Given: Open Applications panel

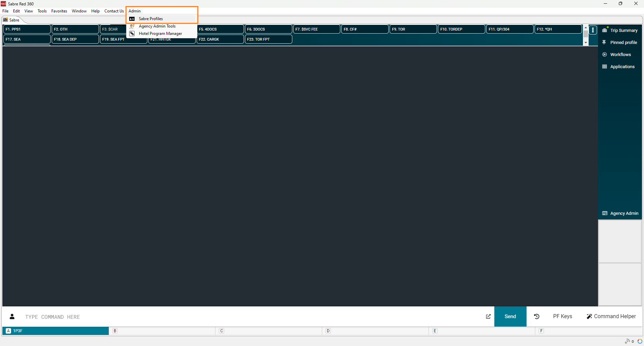Looking at the screenshot, I should pyautogui.click(x=620, y=66).
